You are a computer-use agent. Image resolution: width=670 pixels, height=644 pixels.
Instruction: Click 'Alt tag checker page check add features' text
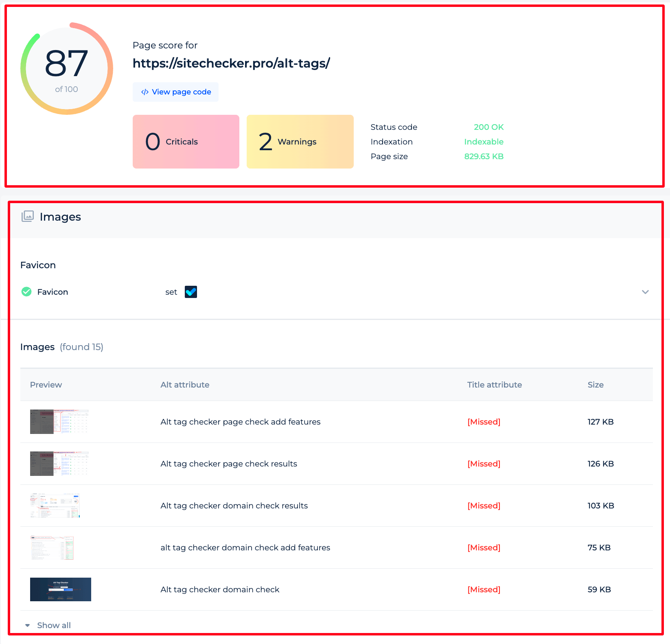click(241, 422)
